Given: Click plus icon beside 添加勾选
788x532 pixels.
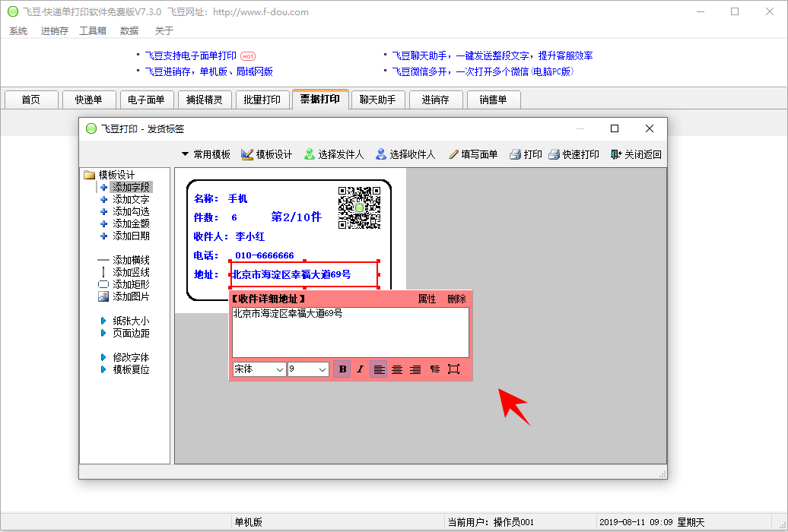Looking at the screenshot, I should click(x=103, y=211).
